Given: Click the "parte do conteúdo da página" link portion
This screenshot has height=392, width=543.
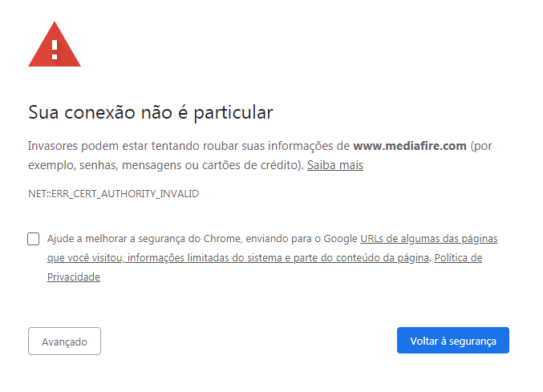Looking at the screenshot, I should [356, 258].
